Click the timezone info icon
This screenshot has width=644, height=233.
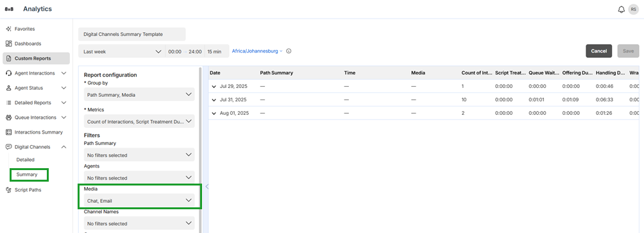289,51
